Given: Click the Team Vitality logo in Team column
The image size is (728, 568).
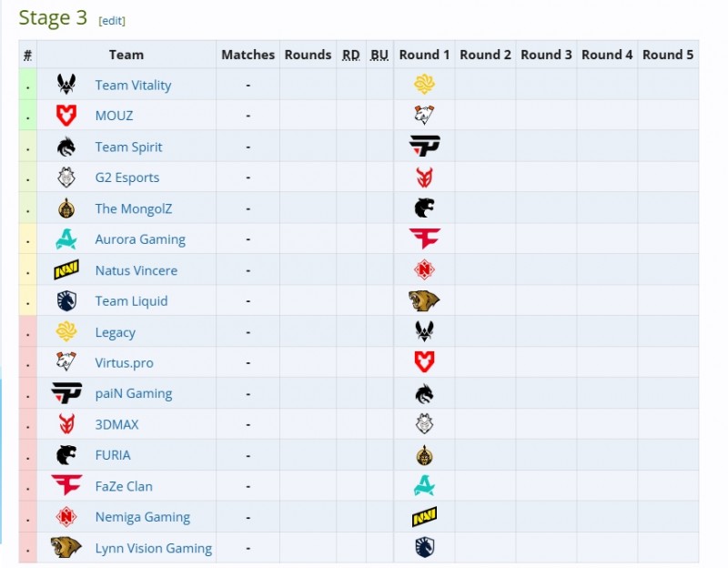Looking at the screenshot, I should click(66, 85).
